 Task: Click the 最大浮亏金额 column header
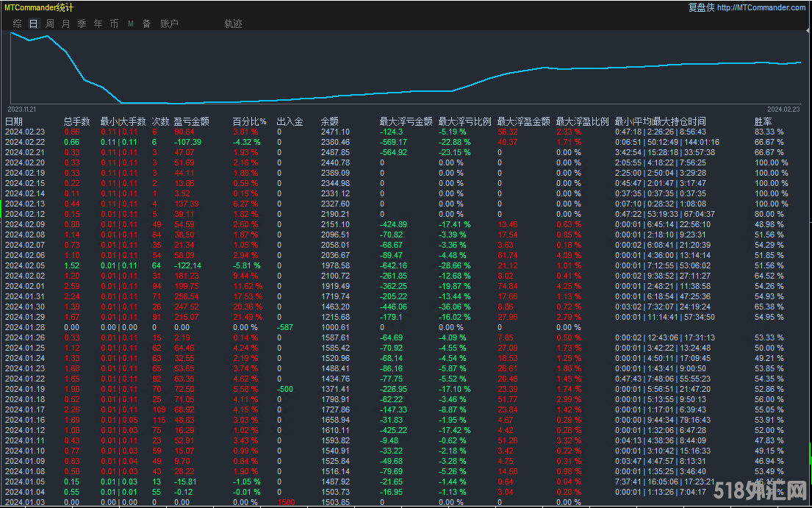(404, 121)
